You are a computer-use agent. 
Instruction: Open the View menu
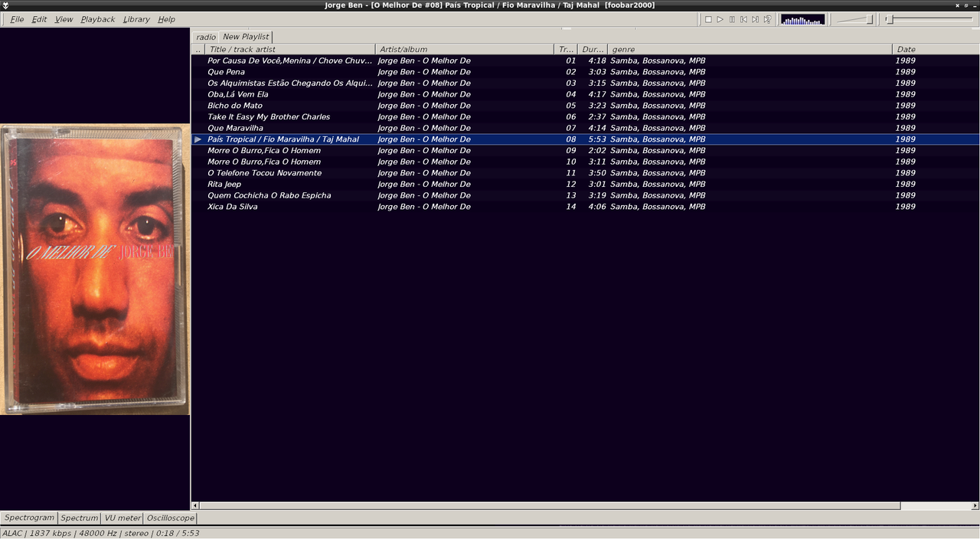64,19
